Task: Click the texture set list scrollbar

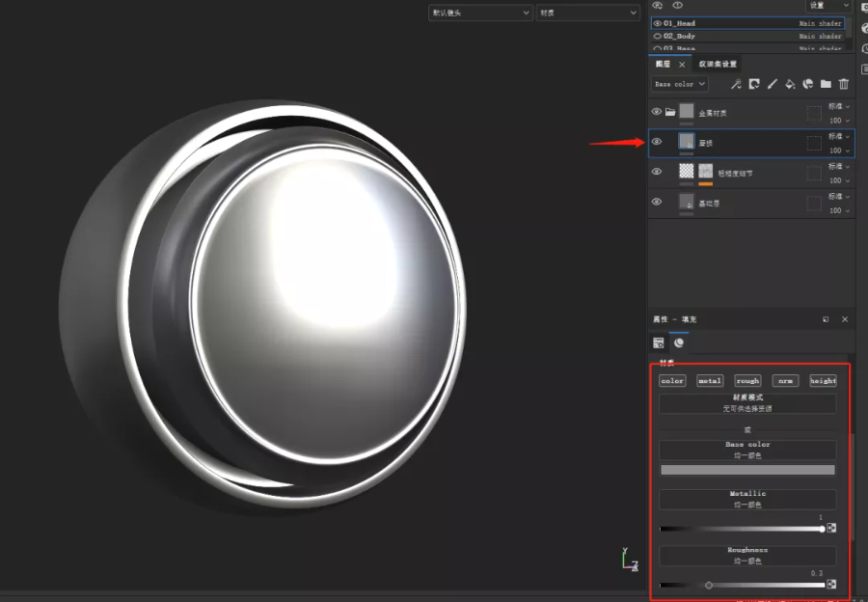Action: (850, 28)
